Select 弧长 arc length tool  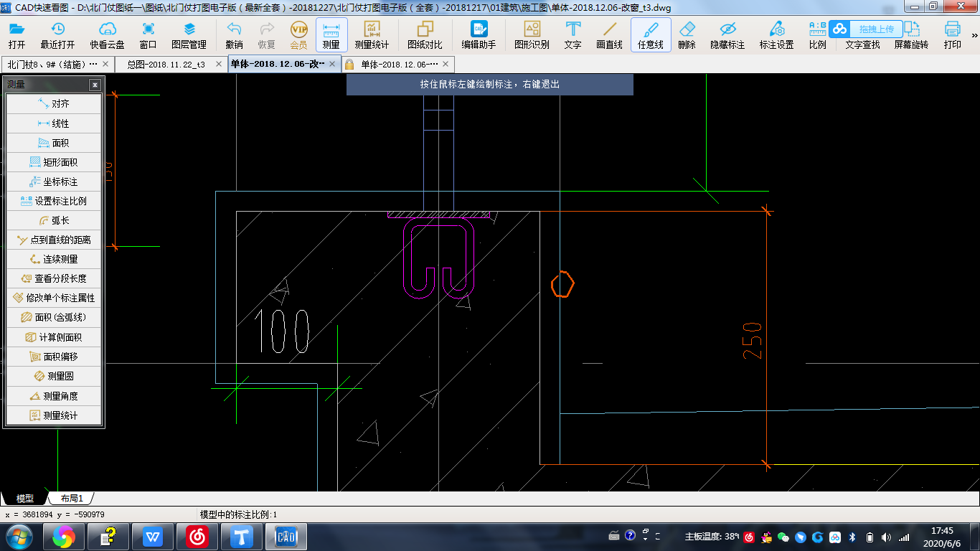coord(54,220)
